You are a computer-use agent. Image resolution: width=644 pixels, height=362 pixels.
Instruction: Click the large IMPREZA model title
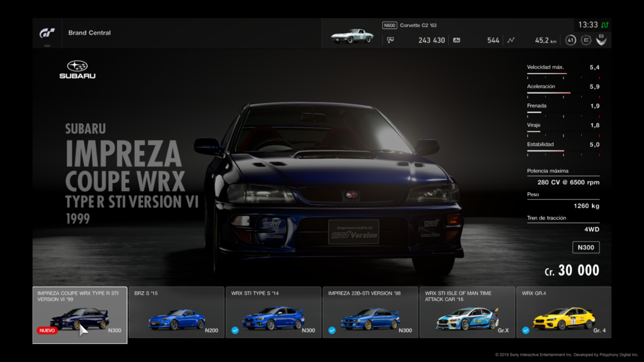click(123, 154)
